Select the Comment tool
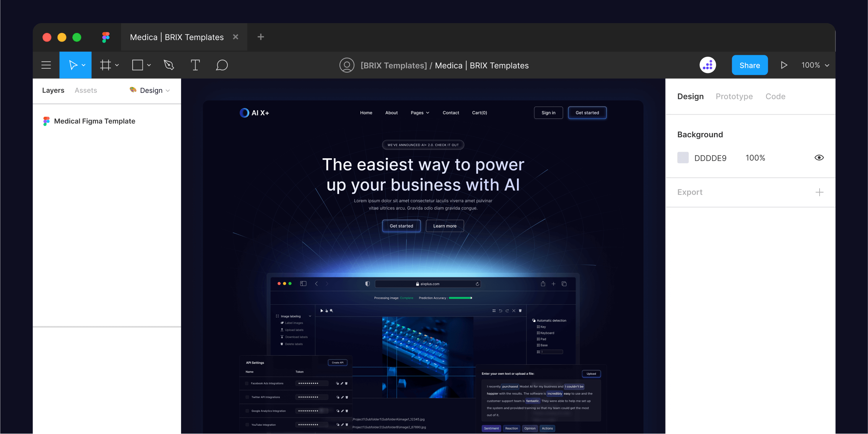This screenshot has height=434, width=868. pyautogui.click(x=221, y=65)
